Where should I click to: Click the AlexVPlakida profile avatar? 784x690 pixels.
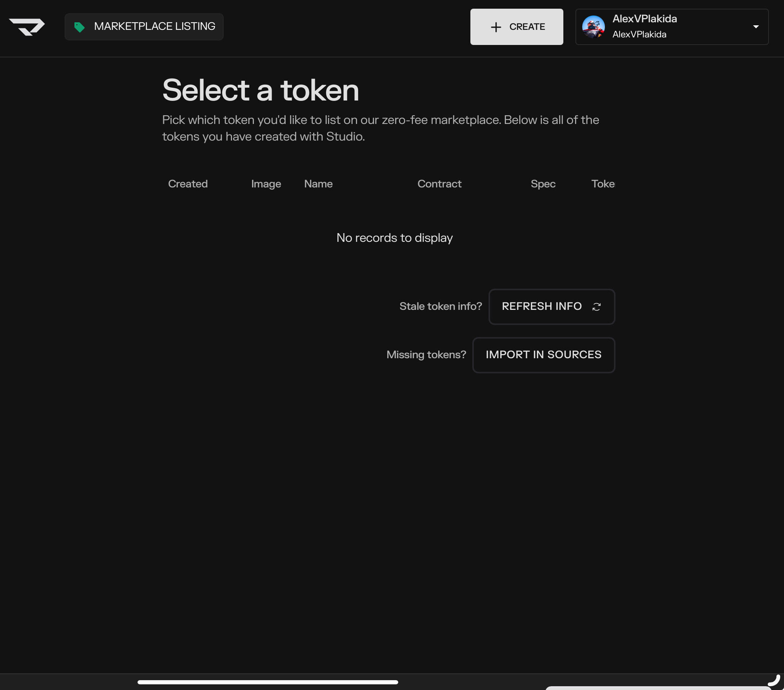click(593, 27)
